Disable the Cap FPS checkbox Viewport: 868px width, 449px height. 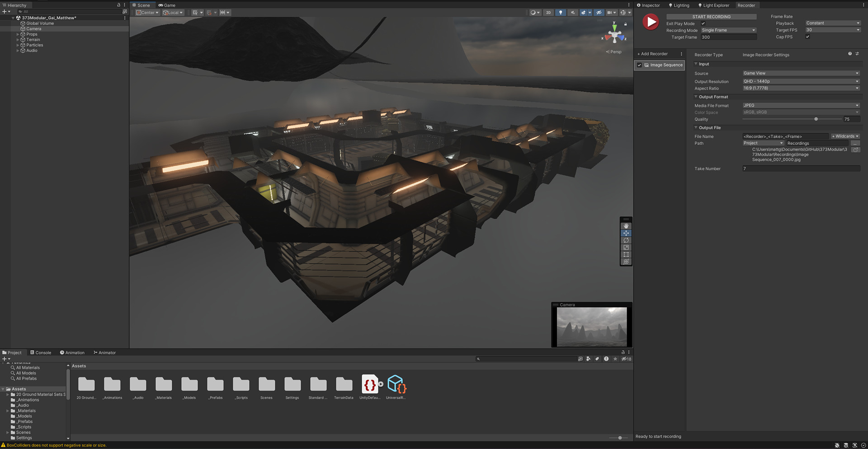point(807,37)
